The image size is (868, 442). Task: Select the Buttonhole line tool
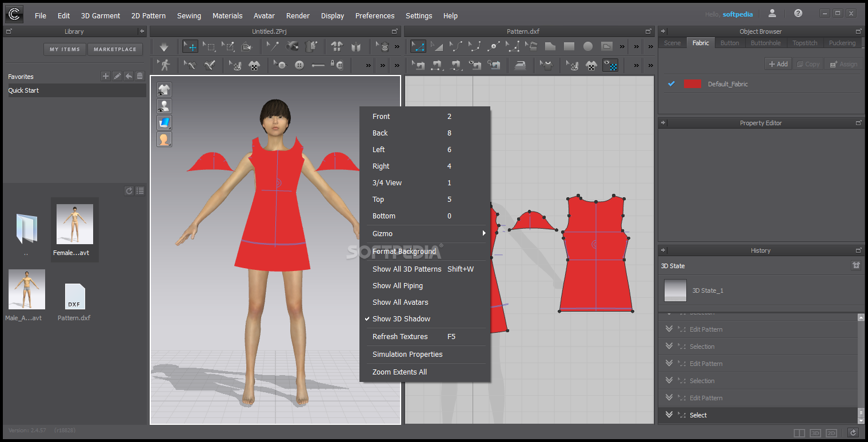click(318, 65)
